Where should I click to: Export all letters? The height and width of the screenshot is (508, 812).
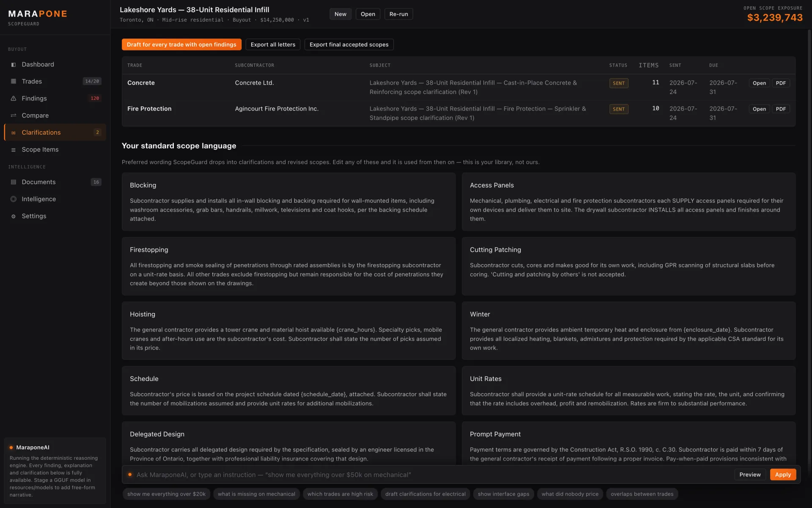point(273,44)
